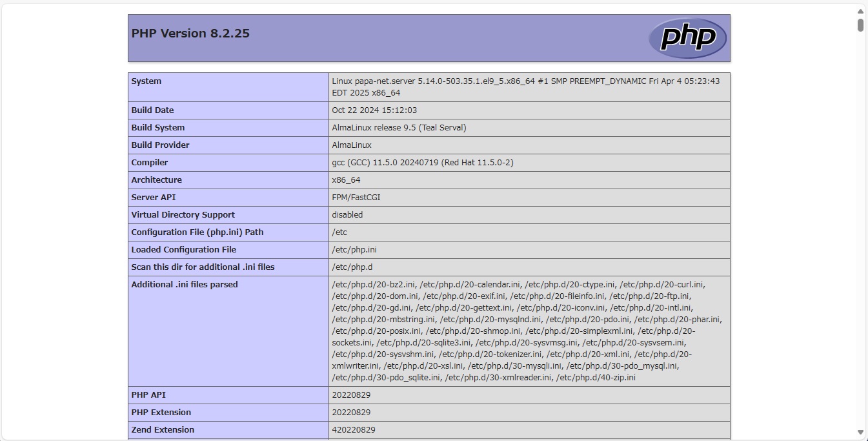Click Scan this dir for additional .ini files

coord(203,267)
